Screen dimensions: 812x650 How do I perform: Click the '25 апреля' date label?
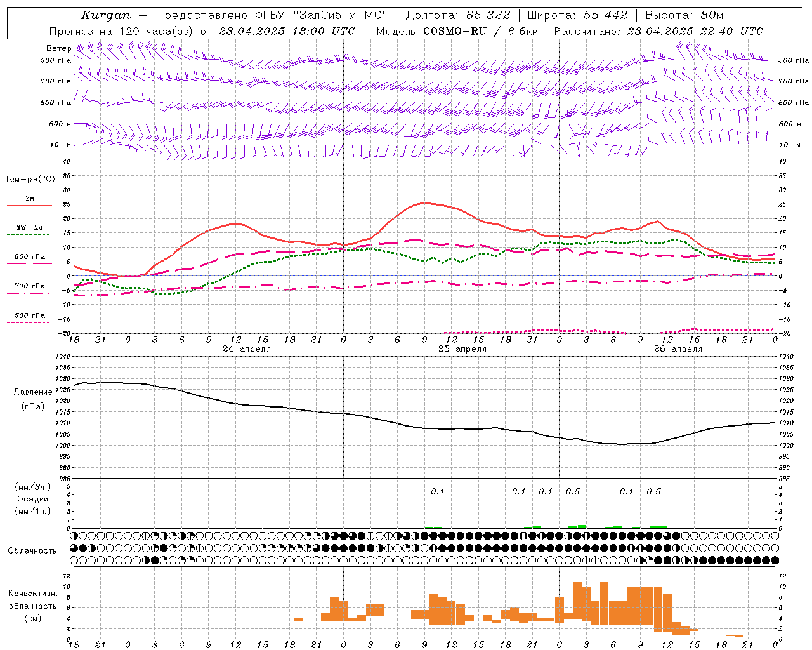click(462, 349)
